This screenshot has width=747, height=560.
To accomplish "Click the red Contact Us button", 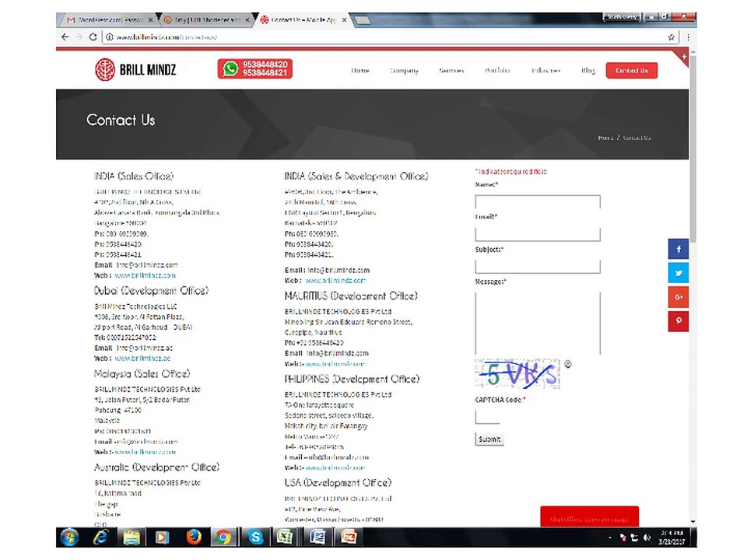I will tap(632, 71).
